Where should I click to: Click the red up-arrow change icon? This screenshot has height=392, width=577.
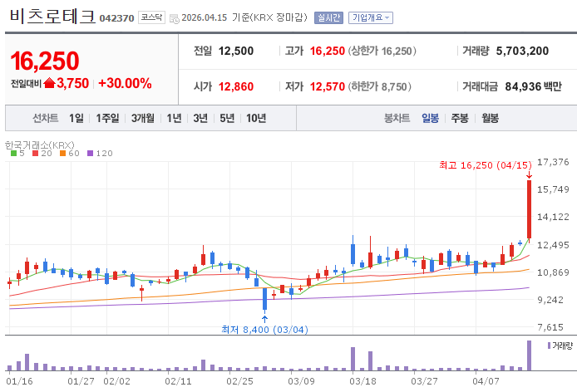click(x=49, y=83)
